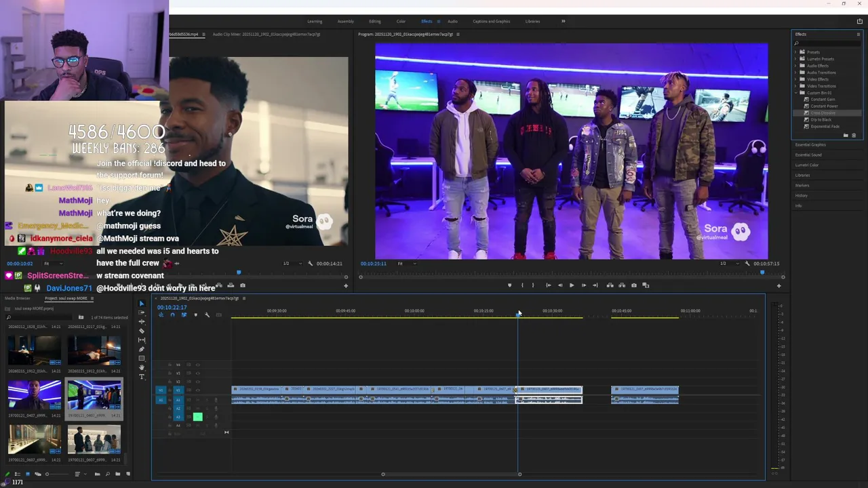Open the Effects panel hamburger menu
868x488 pixels.
(x=859, y=35)
